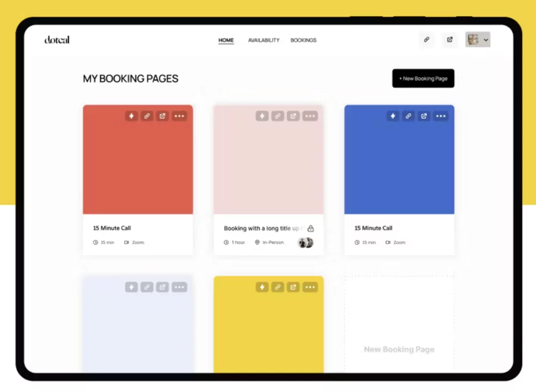
Task: Click the + New Booking Page button
Action: (x=423, y=78)
